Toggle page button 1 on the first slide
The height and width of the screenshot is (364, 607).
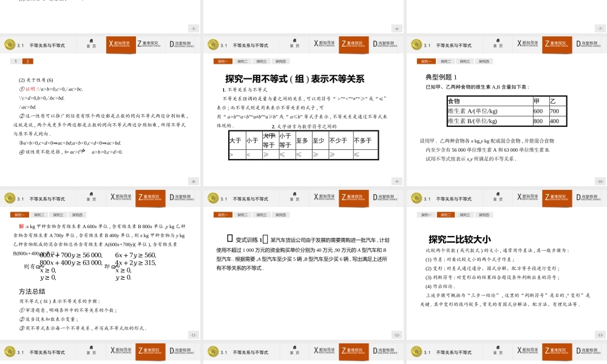[x=15, y=61]
